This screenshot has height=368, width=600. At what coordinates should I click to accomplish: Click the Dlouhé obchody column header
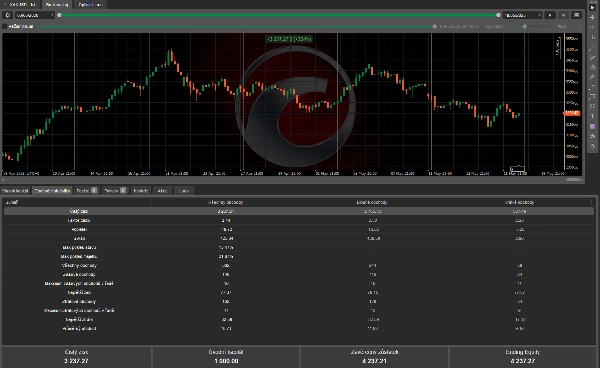372,202
